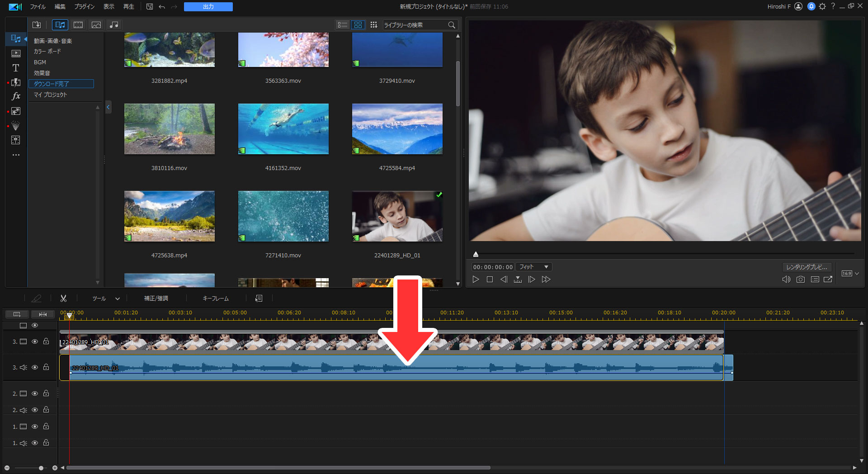Click the blue 出力 button

208,7
